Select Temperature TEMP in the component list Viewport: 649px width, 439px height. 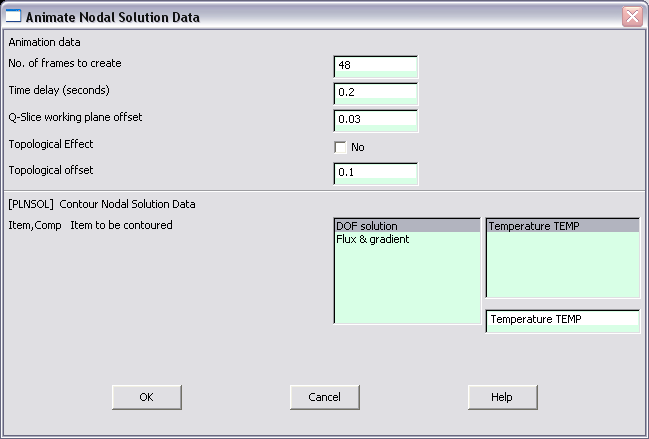(562, 226)
